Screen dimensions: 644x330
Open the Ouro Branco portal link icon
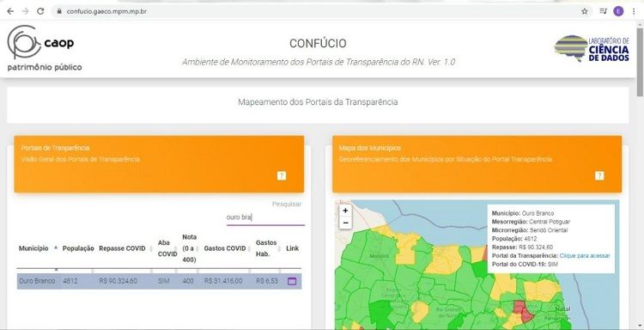coord(292,282)
